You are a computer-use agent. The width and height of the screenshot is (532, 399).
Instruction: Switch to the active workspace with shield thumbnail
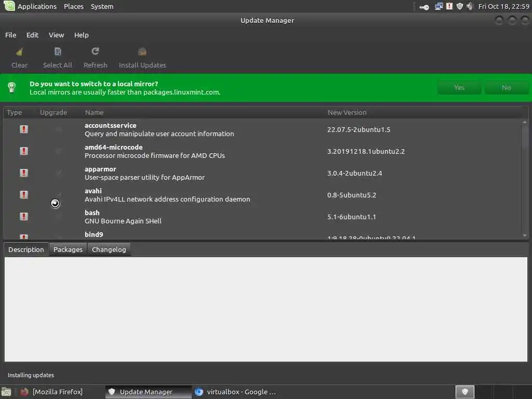tap(465, 392)
